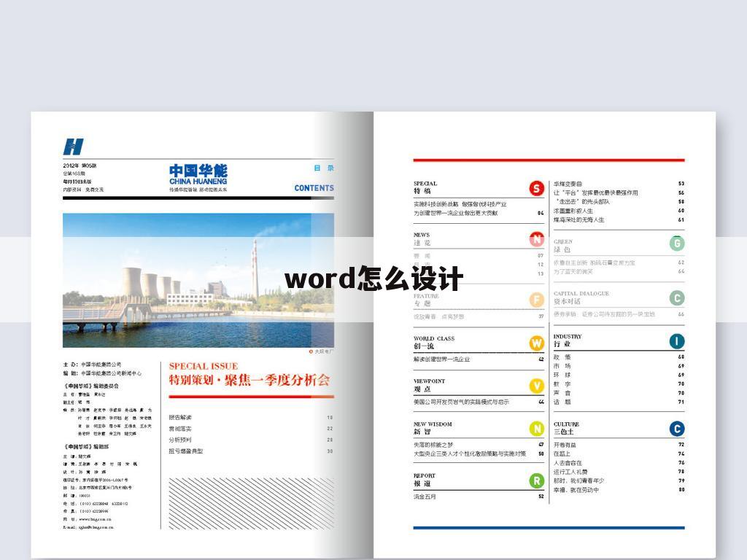Click the orange W badge for WORLD CLASS
The image size is (747, 560).
pyautogui.click(x=537, y=343)
